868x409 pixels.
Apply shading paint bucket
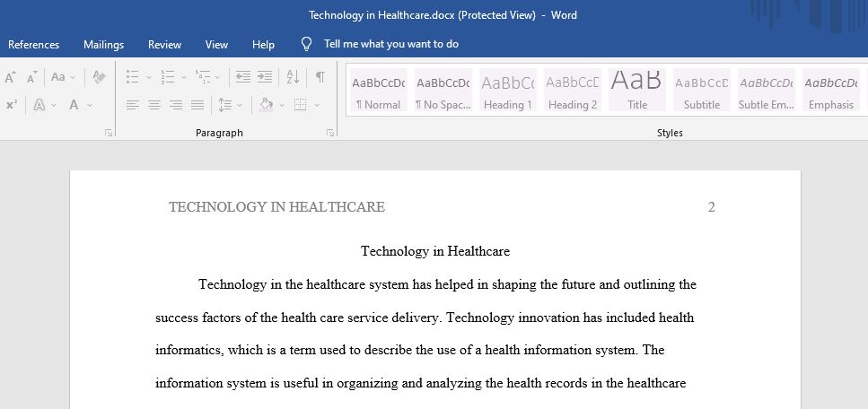(267, 105)
